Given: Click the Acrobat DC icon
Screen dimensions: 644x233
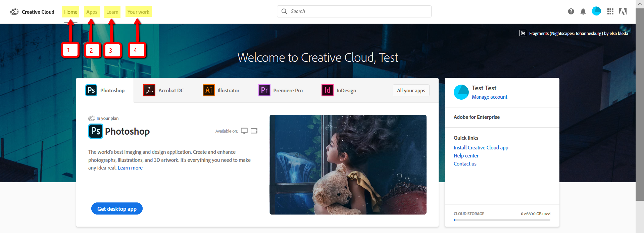Looking at the screenshot, I should coord(149,90).
